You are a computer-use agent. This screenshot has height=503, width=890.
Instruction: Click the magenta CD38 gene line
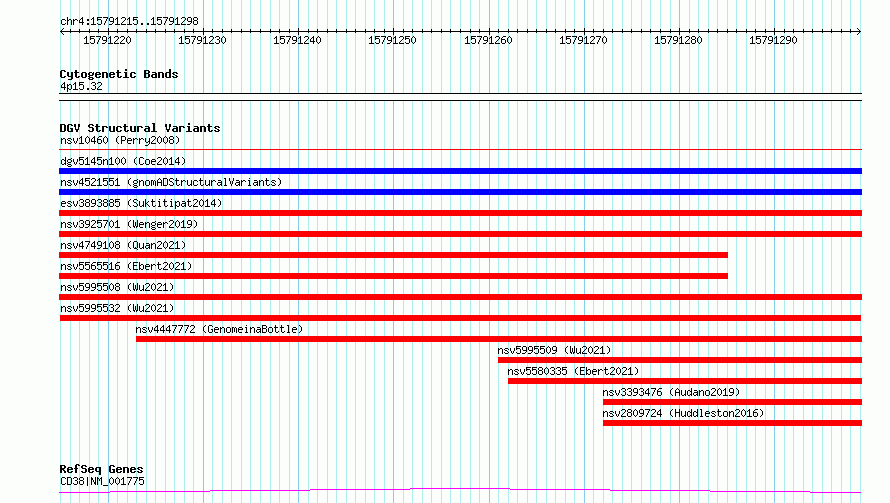pos(460,490)
